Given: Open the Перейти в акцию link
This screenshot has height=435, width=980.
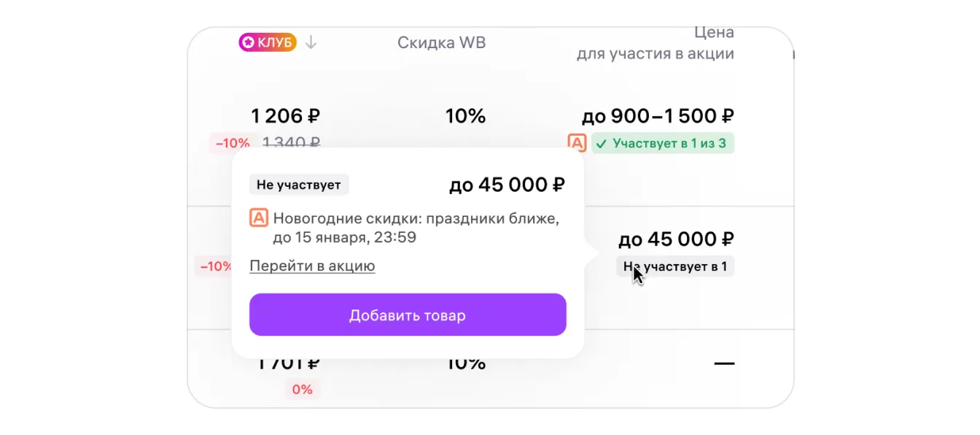Looking at the screenshot, I should click(312, 266).
